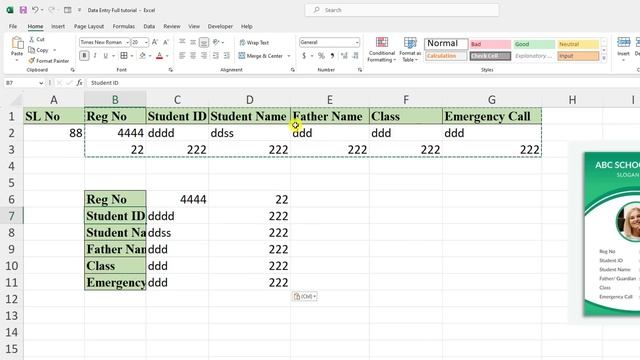640x360 pixels.
Task: Click the Copy icon in Clipboard group
Action: (x=32, y=50)
